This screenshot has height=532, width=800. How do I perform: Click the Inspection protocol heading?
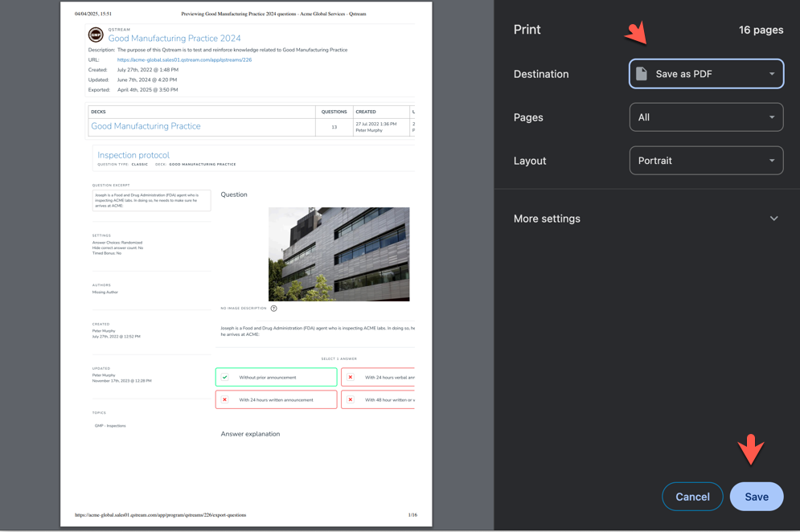coord(133,155)
